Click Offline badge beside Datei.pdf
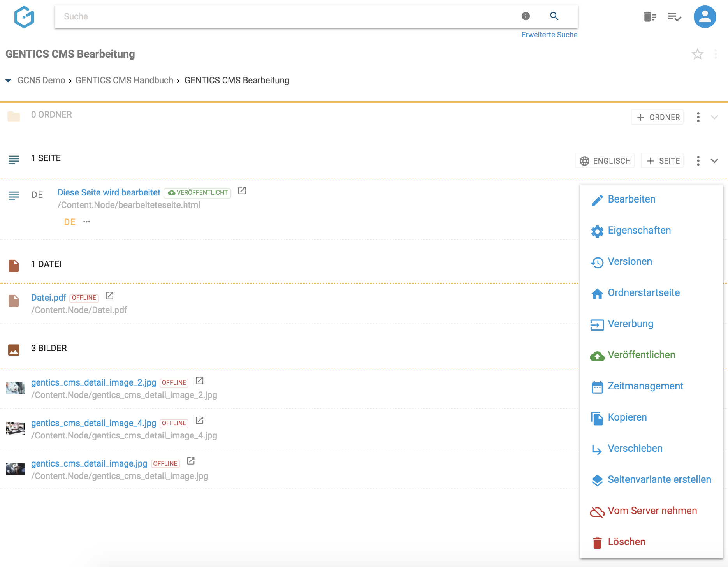 pyautogui.click(x=84, y=298)
